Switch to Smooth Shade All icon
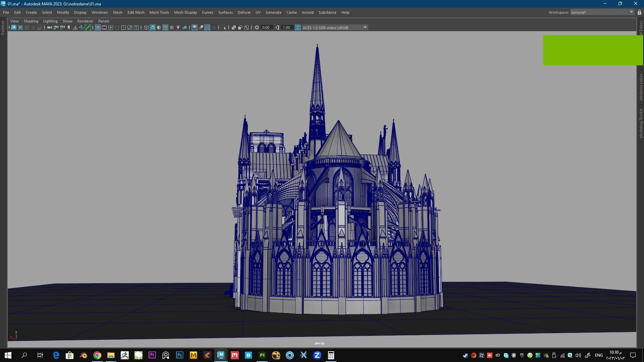644x362 pixels. 153,27
